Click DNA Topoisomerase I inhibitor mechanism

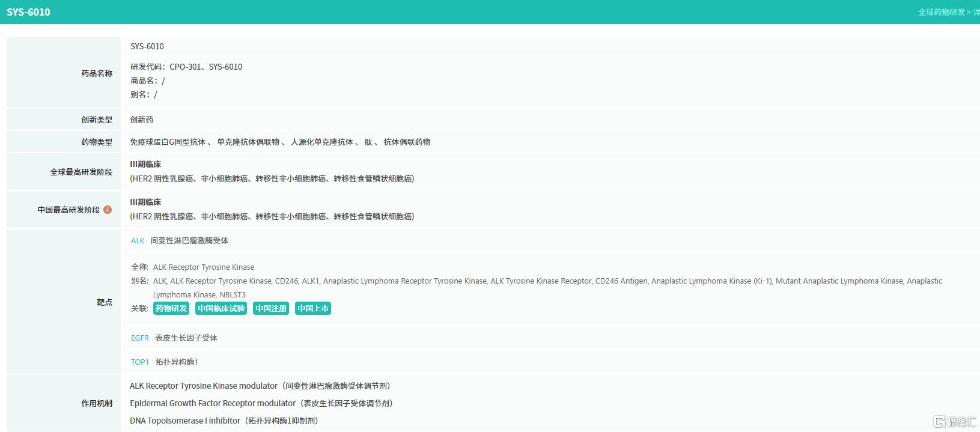coord(224,421)
